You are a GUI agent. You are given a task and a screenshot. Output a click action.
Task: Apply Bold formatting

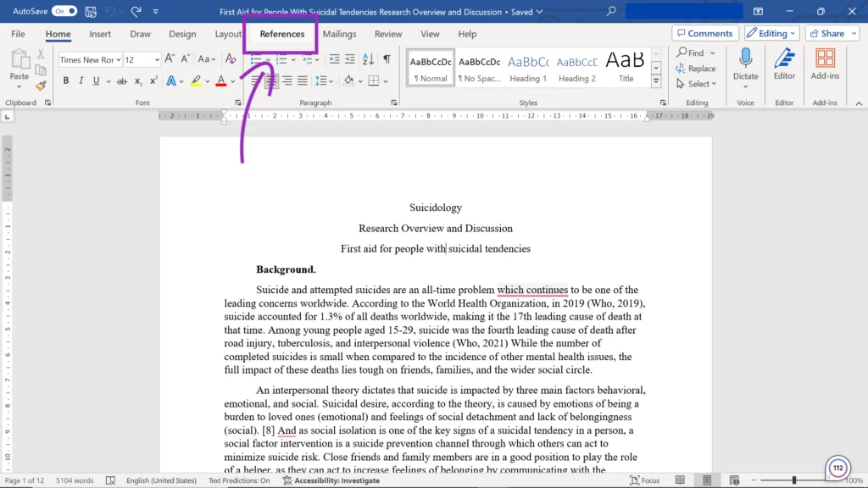(x=65, y=81)
